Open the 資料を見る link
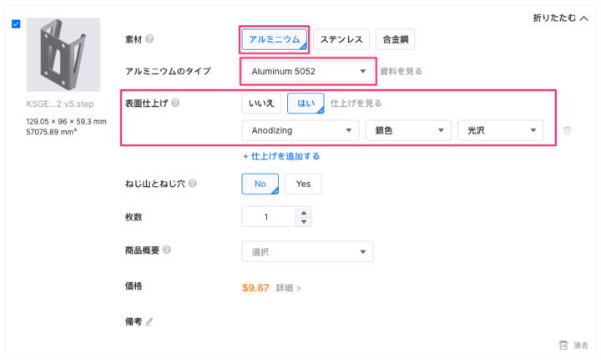Screen dimensions: 601x364 point(400,72)
